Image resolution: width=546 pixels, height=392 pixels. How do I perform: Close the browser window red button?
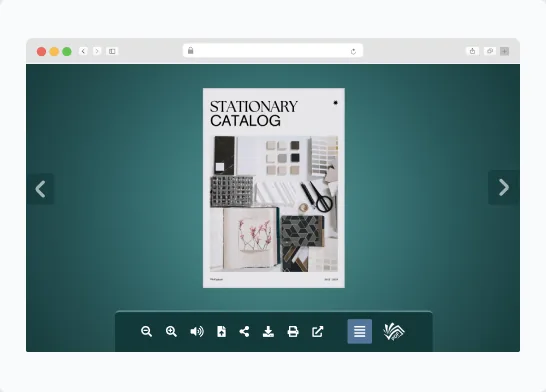[x=41, y=52]
